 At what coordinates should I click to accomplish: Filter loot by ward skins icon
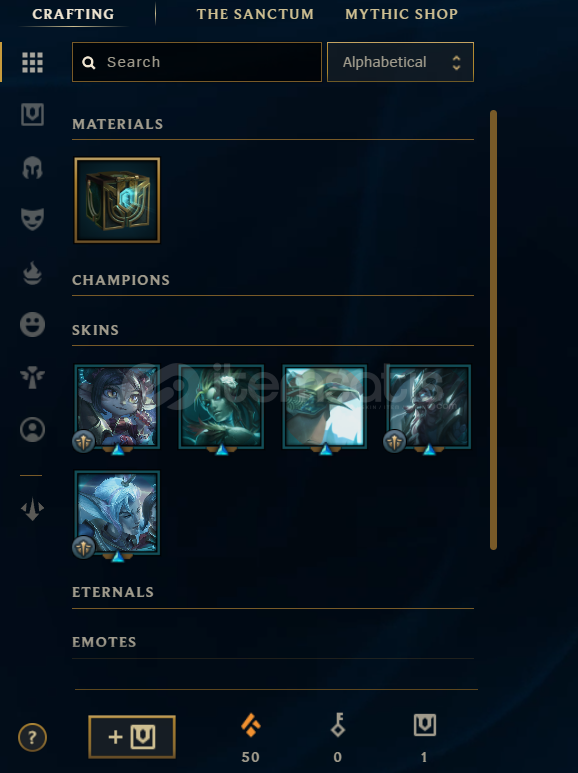click(x=33, y=378)
